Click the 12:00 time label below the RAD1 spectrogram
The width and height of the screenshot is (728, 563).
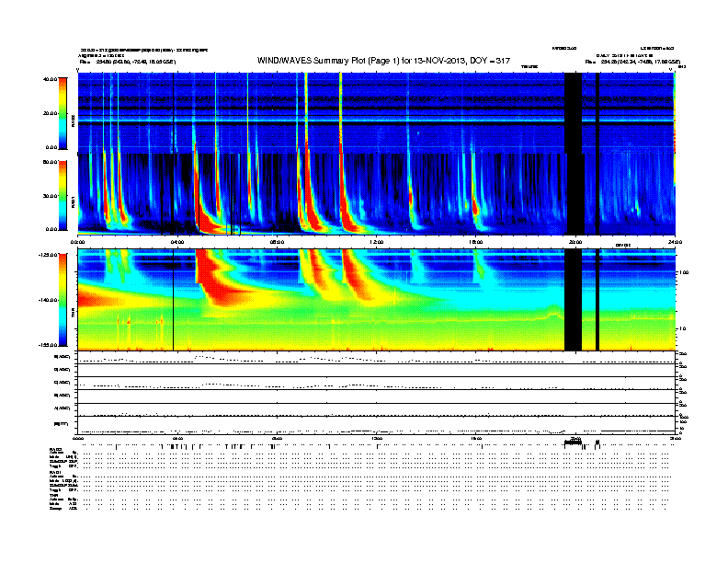click(377, 242)
